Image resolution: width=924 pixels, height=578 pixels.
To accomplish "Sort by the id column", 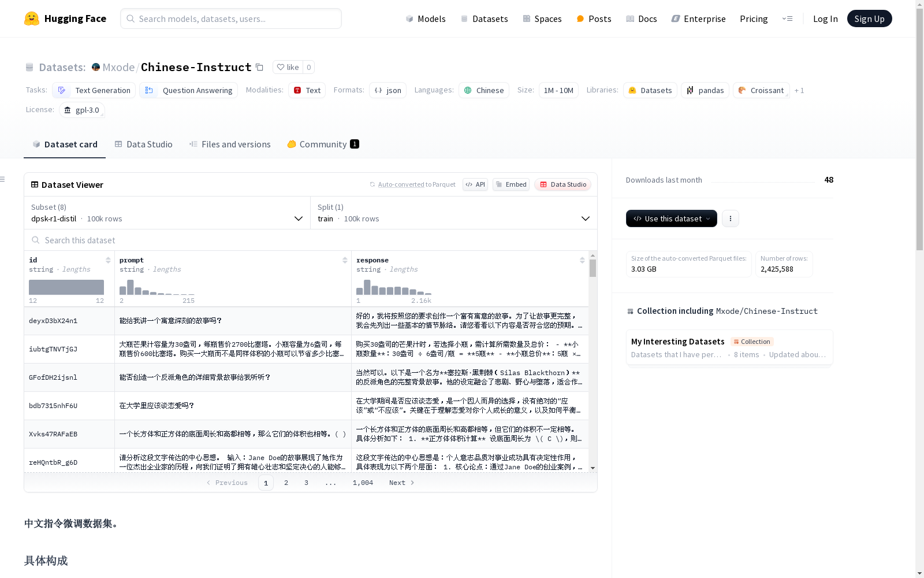I will [108, 260].
